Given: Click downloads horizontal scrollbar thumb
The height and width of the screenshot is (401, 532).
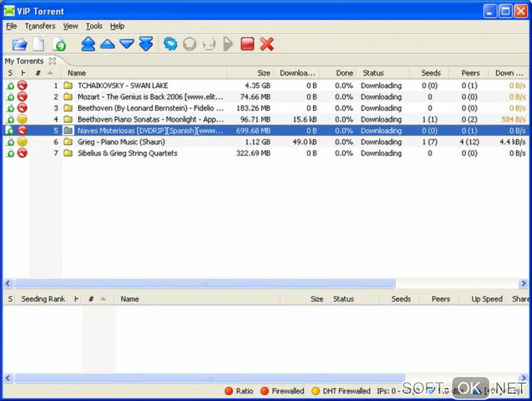Looking at the screenshot, I should [204, 283].
